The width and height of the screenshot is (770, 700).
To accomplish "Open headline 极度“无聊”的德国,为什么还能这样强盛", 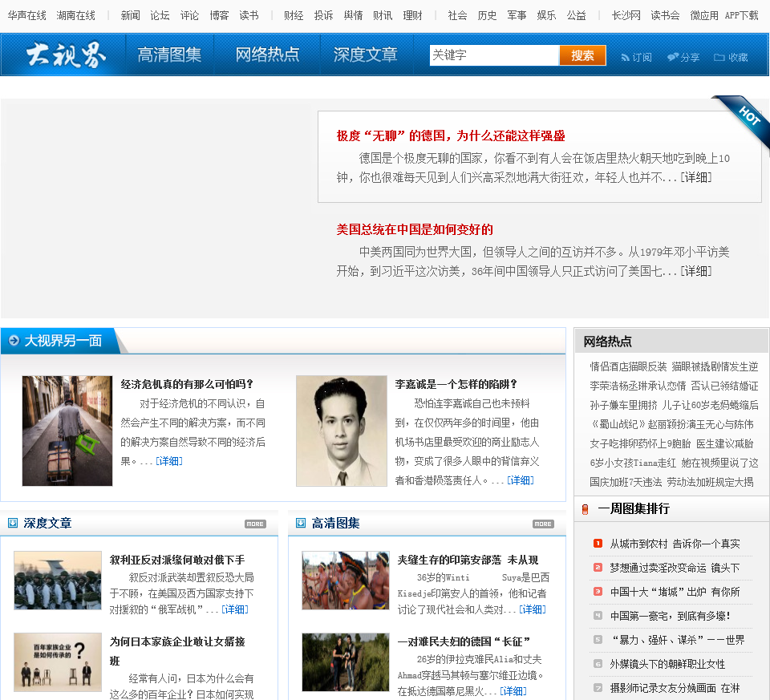I will coord(450,136).
